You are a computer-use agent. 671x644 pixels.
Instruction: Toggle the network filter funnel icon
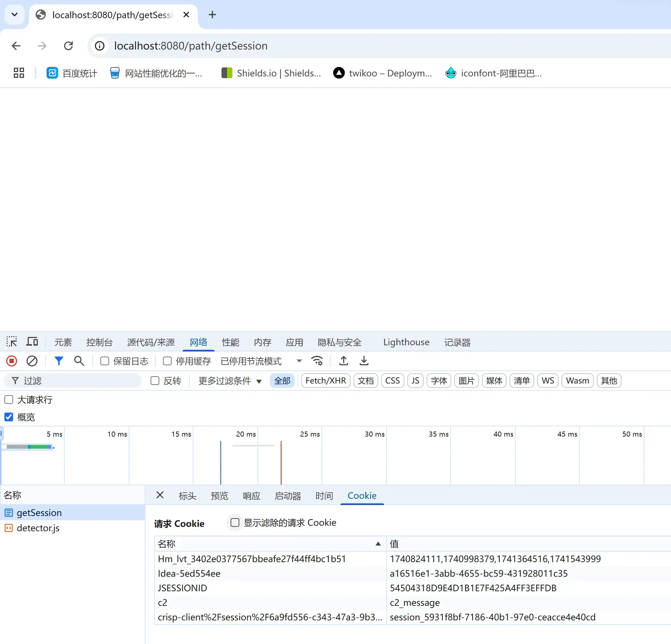point(59,361)
